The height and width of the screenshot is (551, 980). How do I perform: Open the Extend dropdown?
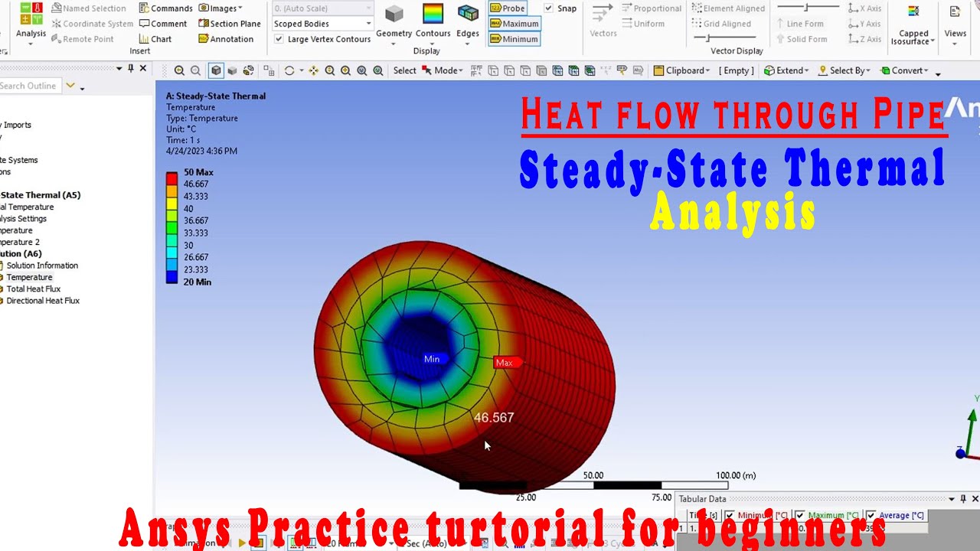[x=786, y=70]
